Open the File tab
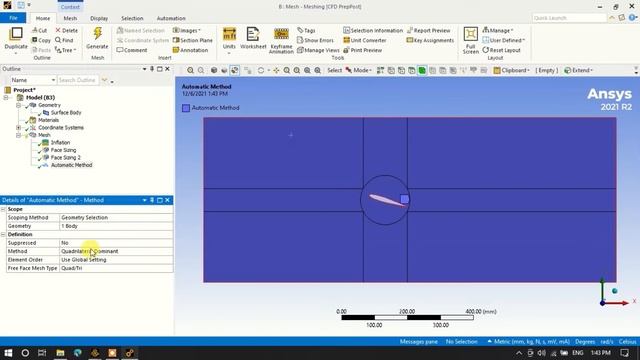 point(13,18)
